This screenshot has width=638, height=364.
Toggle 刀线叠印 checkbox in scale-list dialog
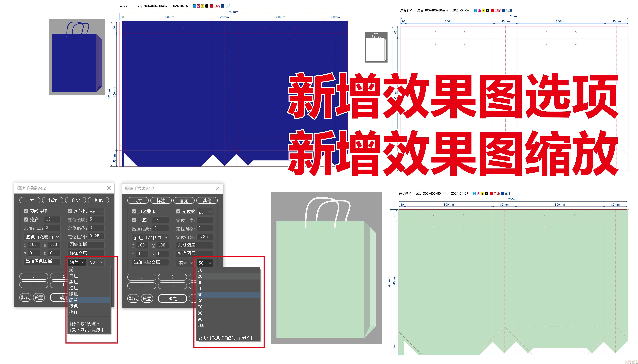coord(134,212)
